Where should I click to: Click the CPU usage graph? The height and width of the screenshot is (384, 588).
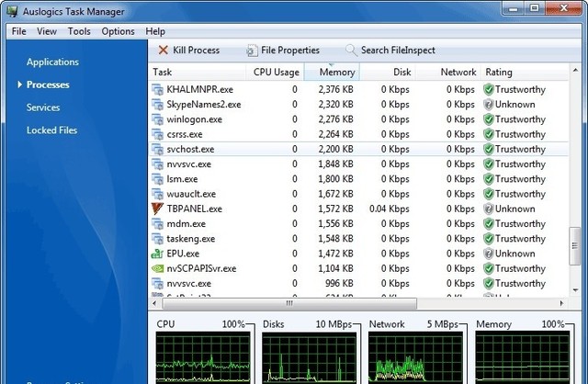coord(203,357)
